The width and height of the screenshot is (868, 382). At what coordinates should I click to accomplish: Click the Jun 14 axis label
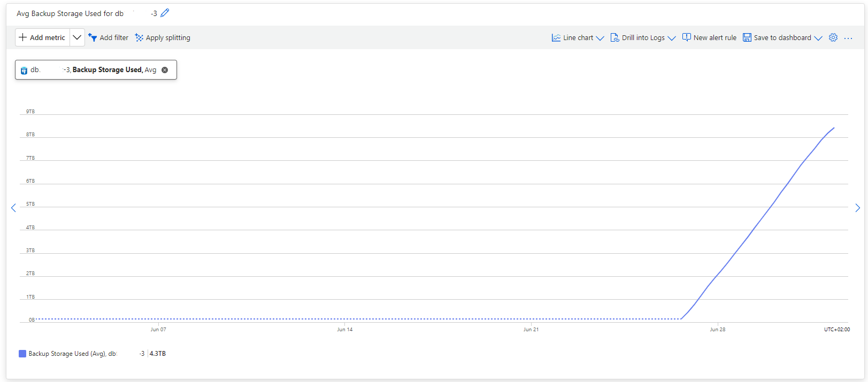[x=345, y=330]
